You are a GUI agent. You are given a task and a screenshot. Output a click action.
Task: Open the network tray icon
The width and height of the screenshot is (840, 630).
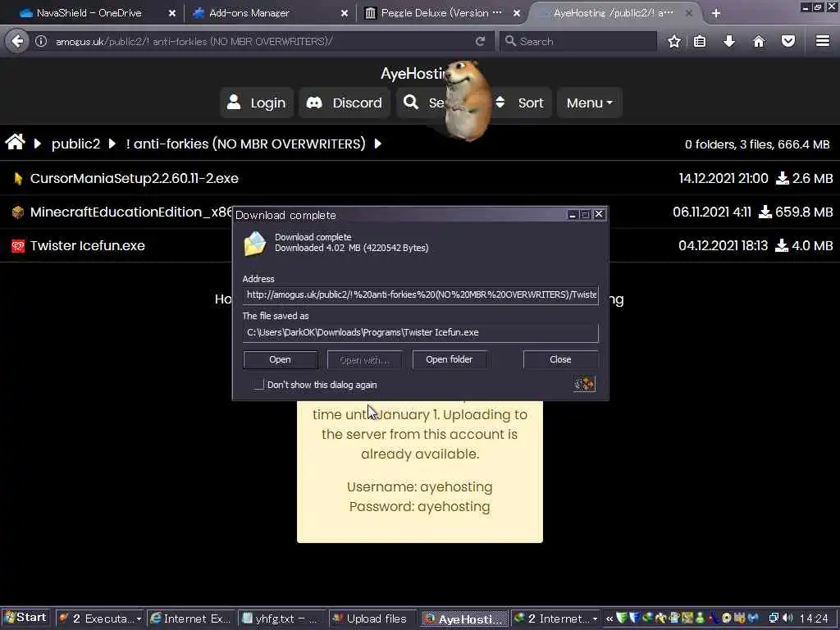774,619
